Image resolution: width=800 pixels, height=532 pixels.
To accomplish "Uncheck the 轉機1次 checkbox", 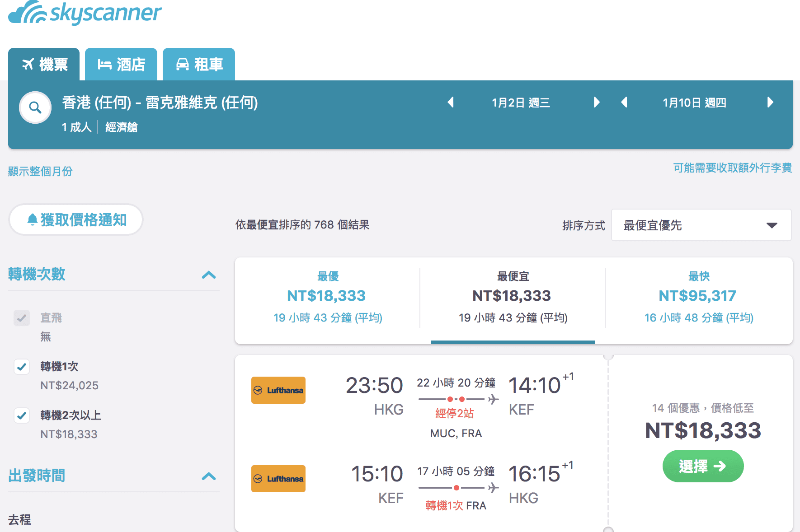I will tap(22, 367).
